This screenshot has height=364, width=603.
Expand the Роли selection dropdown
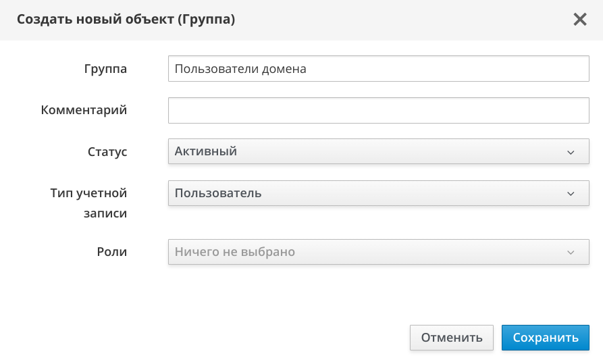(378, 253)
